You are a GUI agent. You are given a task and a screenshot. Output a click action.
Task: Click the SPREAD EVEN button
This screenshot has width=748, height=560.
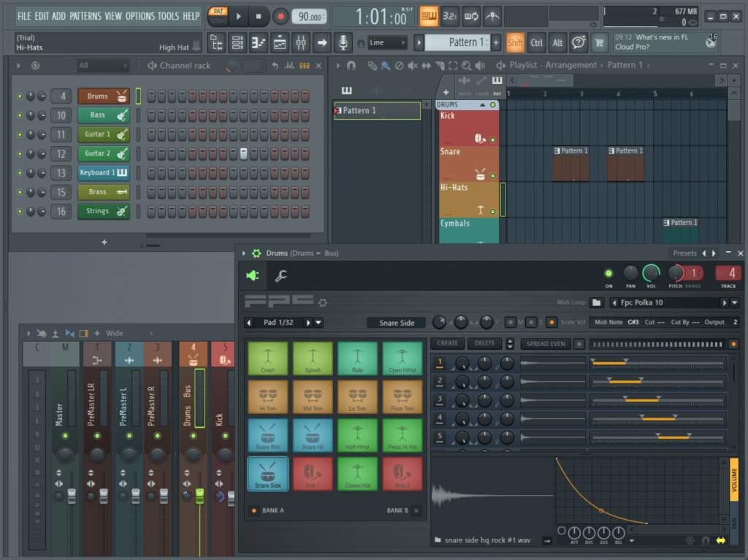tap(545, 343)
